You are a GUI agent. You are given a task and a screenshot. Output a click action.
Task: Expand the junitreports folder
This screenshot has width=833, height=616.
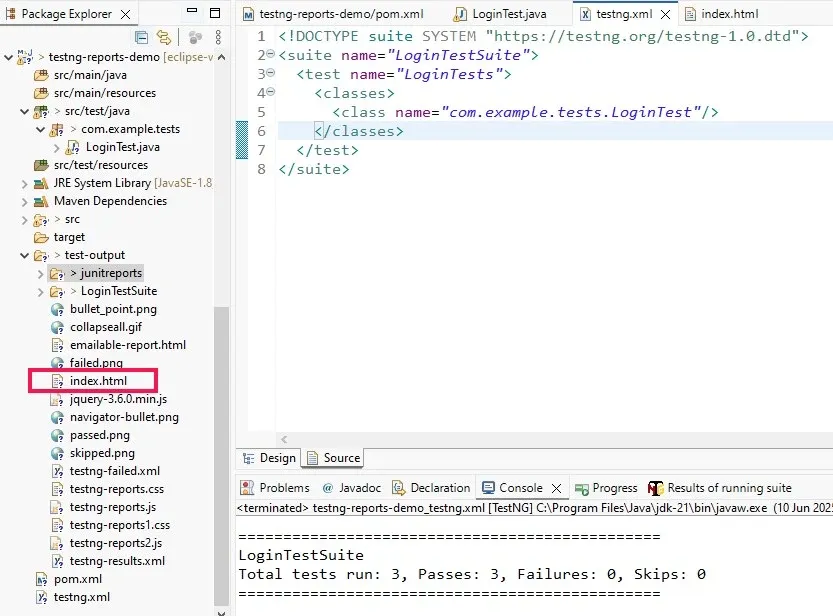pos(40,274)
